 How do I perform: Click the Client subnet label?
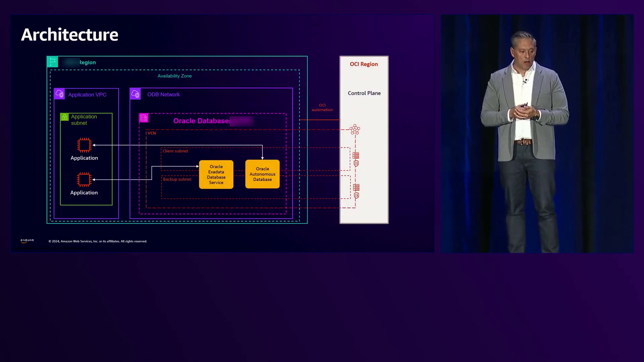175,151
